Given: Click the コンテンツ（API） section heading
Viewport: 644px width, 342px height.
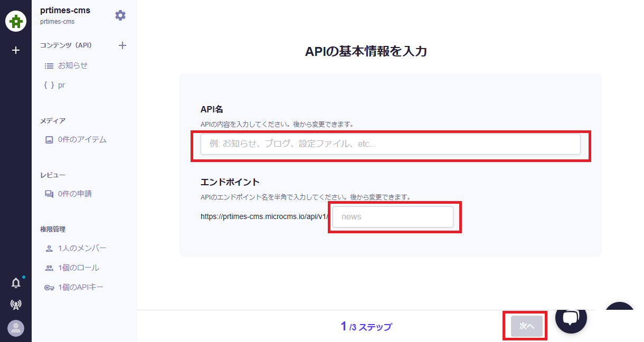Looking at the screenshot, I should tap(66, 45).
